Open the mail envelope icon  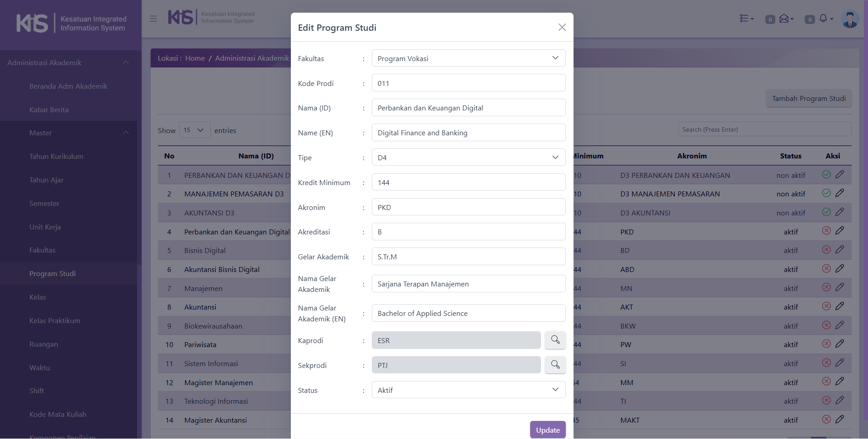pos(784,19)
